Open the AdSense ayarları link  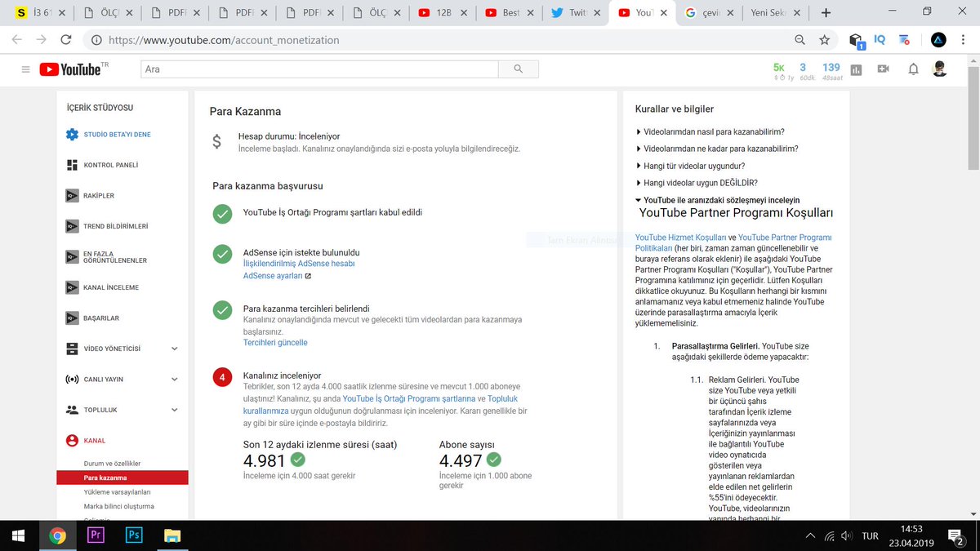(x=277, y=276)
